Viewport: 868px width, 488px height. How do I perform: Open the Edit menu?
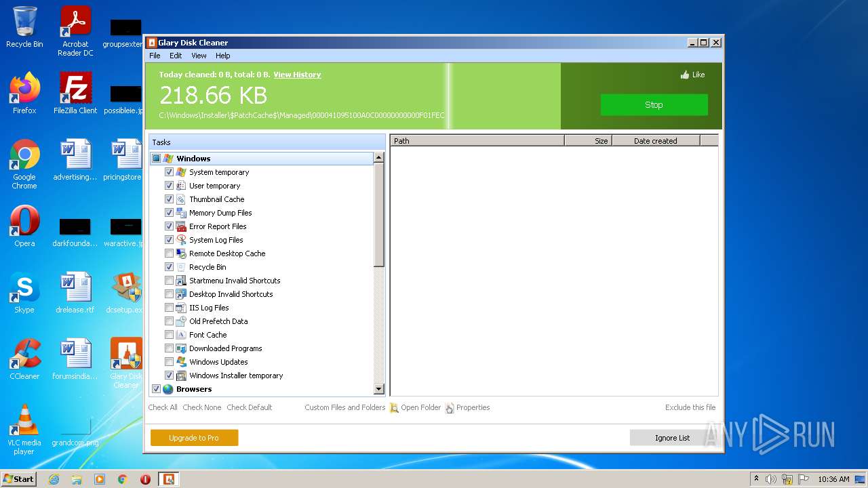pyautogui.click(x=176, y=56)
